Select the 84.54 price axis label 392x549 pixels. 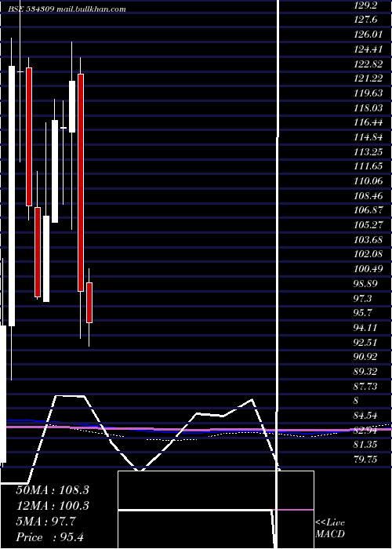(366, 415)
